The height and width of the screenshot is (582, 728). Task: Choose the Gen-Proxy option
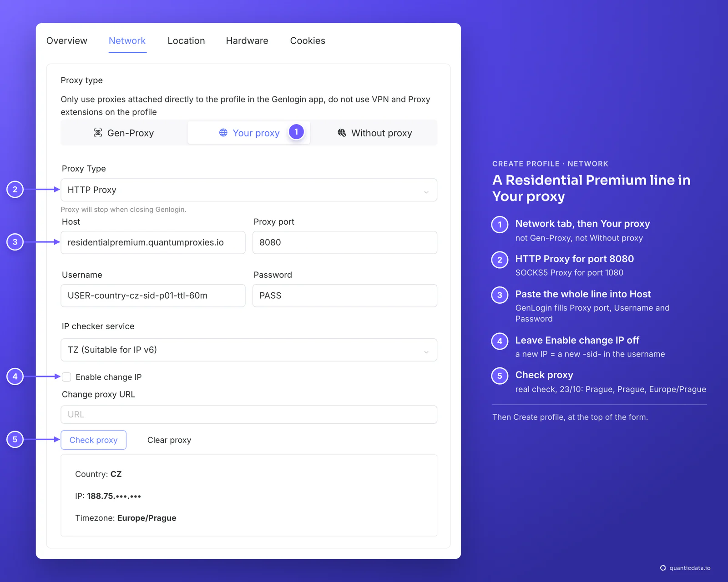point(124,133)
